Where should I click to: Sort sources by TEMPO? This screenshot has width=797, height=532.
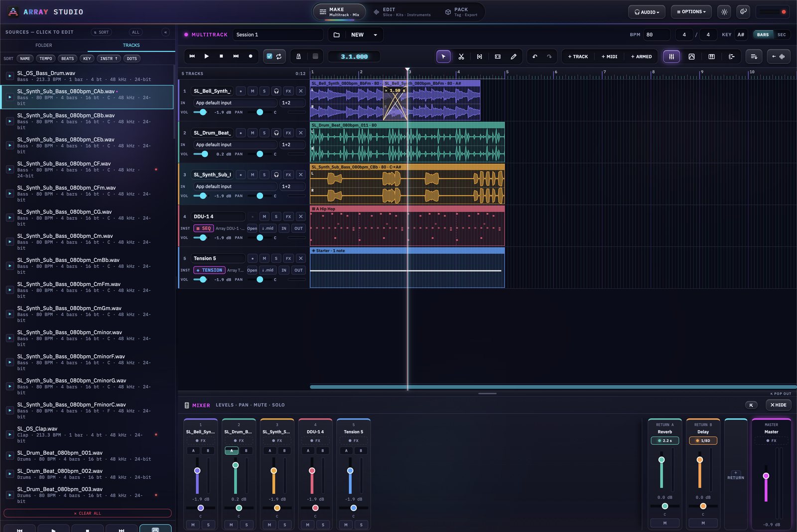[46, 59]
